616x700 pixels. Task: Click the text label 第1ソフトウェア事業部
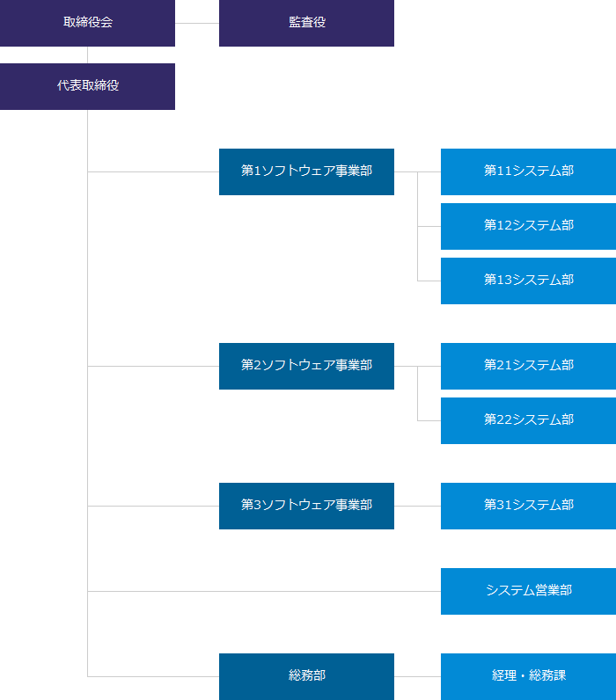point(306,171)
